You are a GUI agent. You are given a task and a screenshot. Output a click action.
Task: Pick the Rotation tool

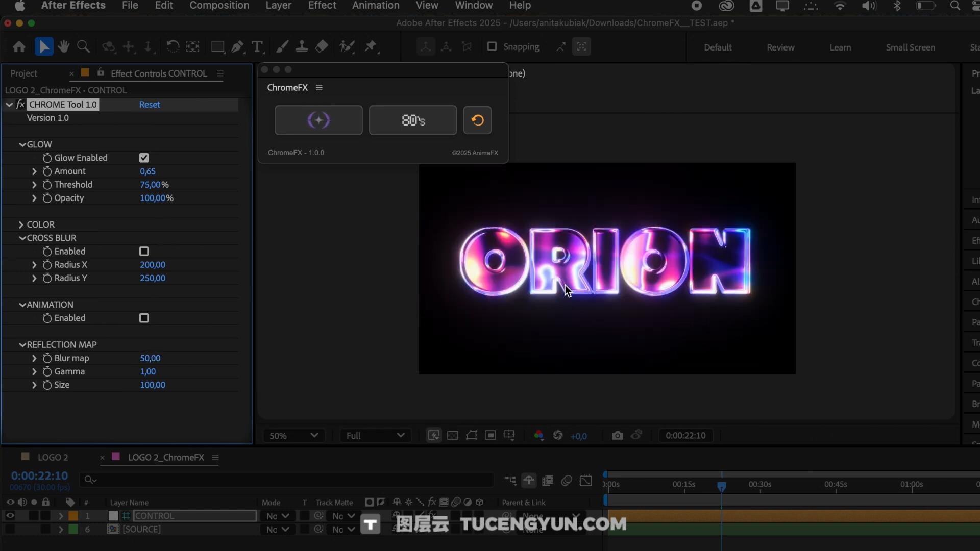pos(173,47)
